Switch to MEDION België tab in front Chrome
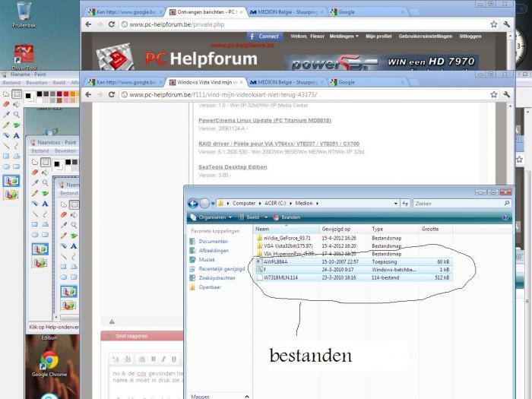The height and width of the screenshot is (399, 532). click(x=287, y=82)
